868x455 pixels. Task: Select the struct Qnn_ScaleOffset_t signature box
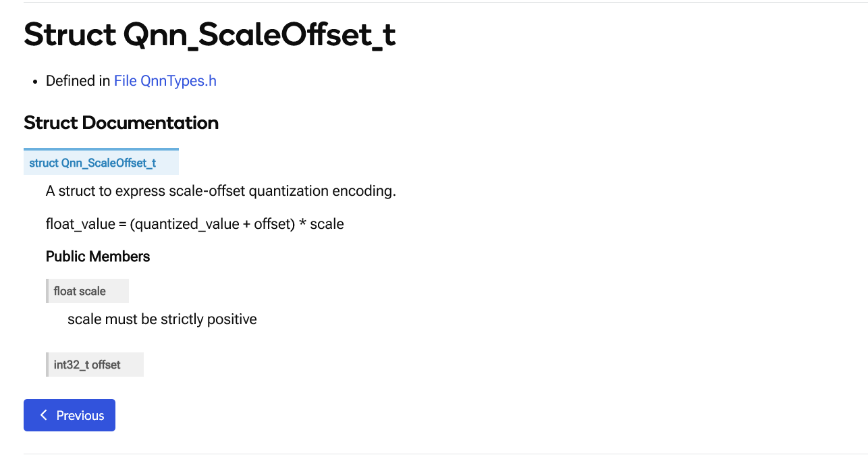(x=101, y=163)
